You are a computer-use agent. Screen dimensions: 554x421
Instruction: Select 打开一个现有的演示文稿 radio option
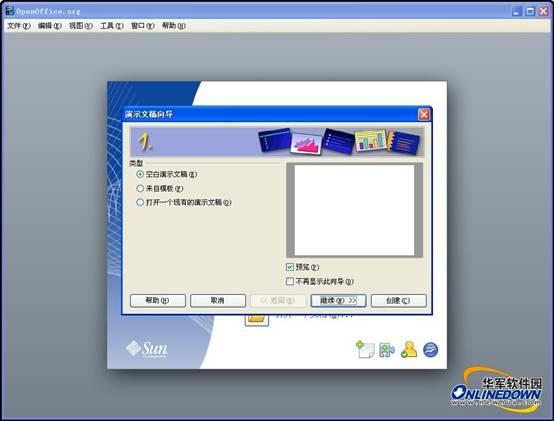(140, 202)
